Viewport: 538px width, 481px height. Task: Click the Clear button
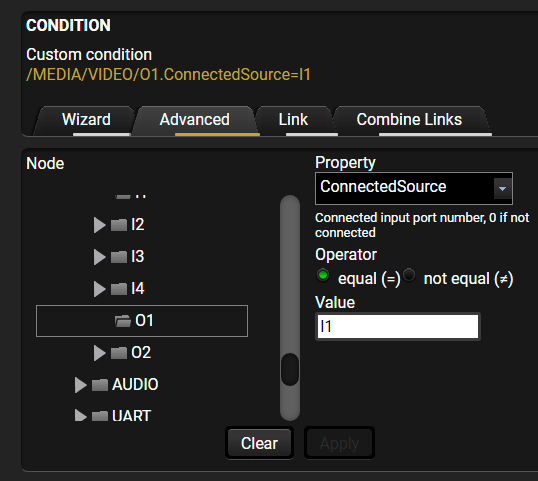(x=259, y=443)
